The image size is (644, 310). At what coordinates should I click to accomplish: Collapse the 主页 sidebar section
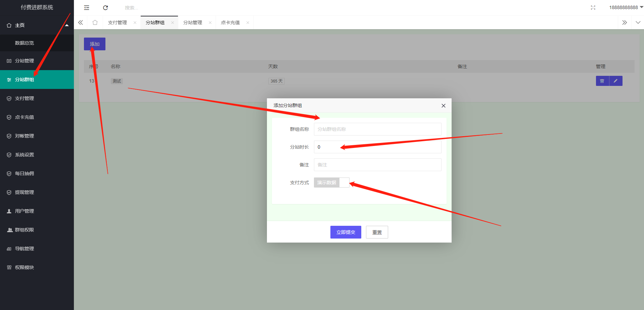coord(66,25)
